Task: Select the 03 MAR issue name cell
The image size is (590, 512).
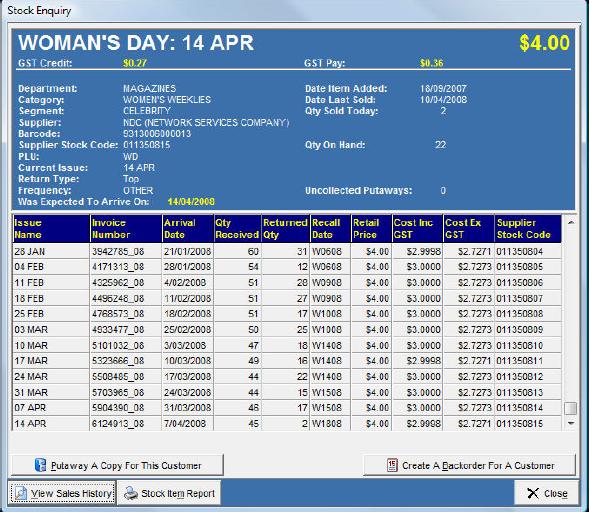Action: (51, 330)
